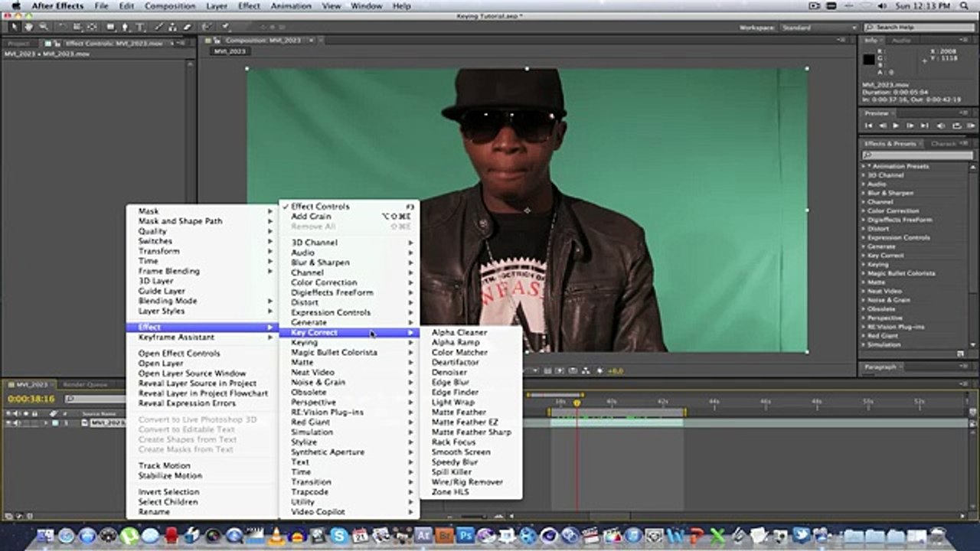Open the Trapcode effects submenu
The width and height of the screenshot is (980, 551).
pyautogui.click(x=348, y=492)
